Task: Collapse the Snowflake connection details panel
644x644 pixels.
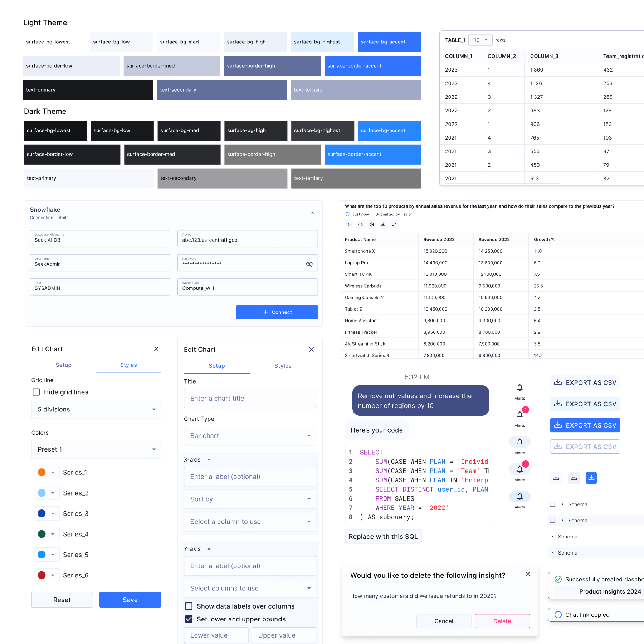Action: (x=312, y=213)
